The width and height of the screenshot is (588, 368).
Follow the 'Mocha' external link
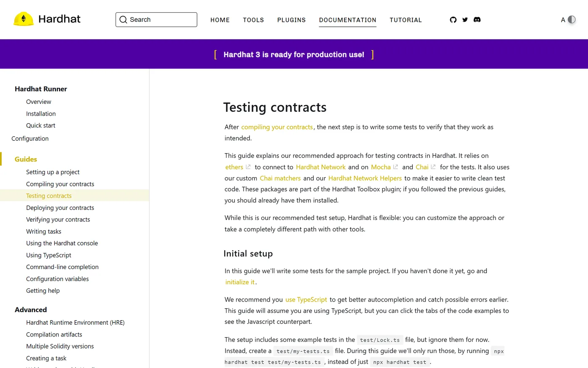pos(384,167)
